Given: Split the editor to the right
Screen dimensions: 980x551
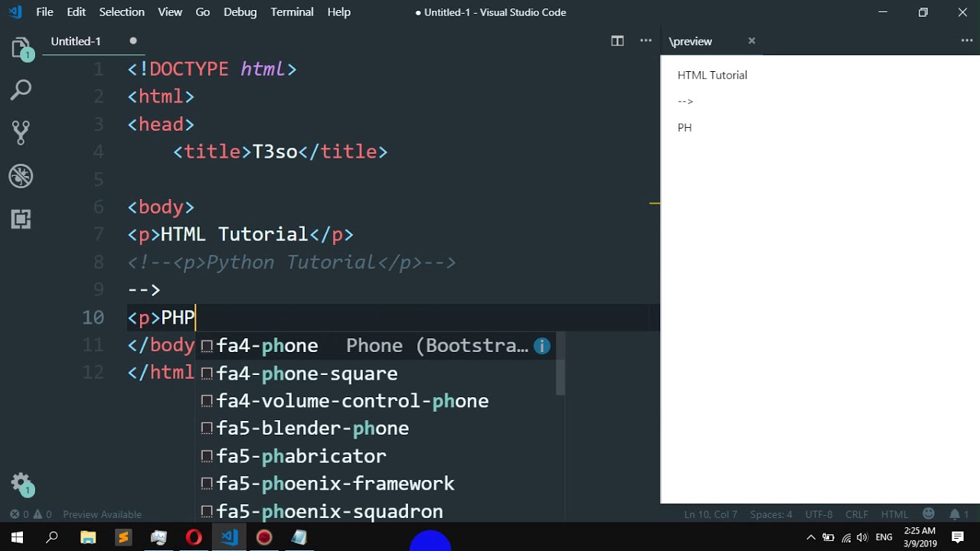Looking at the screenshot, I should tap(617, 41).
